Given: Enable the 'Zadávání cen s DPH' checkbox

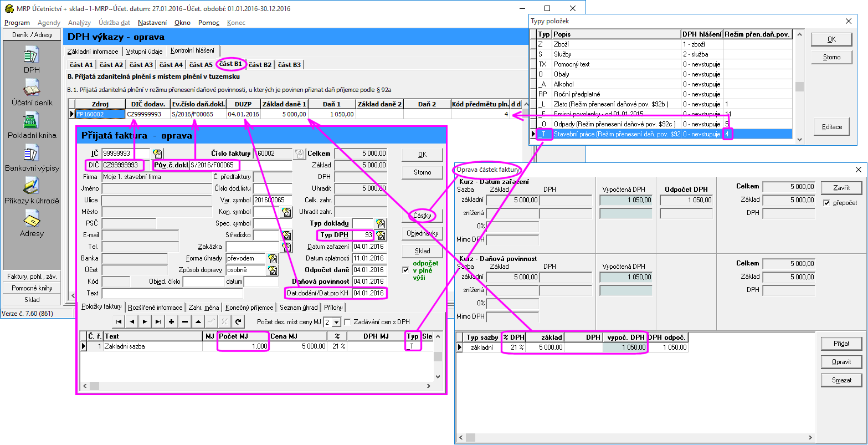Looking at the screenshot, I should click(x=348, y=322).
